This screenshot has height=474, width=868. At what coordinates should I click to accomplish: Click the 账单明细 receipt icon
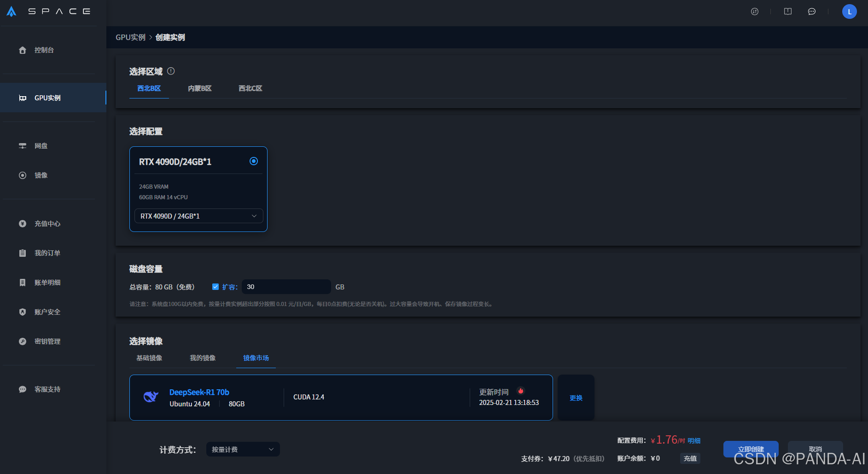pyautogui.click(x=23, y=283)
